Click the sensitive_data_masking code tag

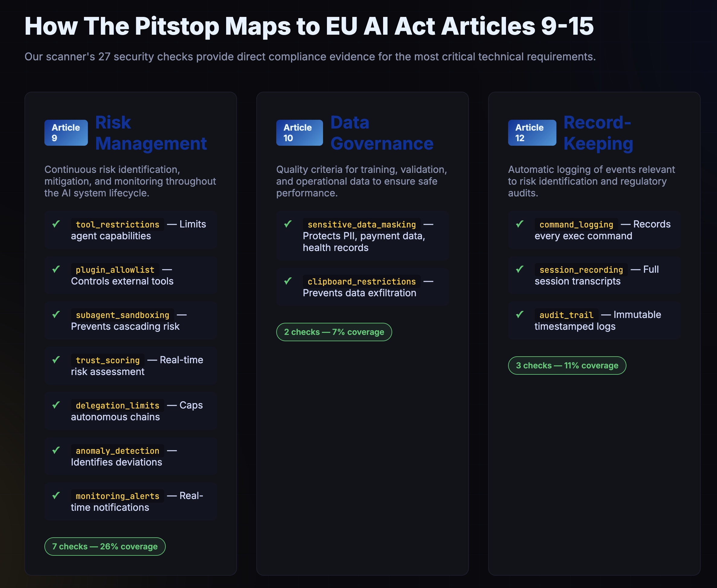coord(362,224)
